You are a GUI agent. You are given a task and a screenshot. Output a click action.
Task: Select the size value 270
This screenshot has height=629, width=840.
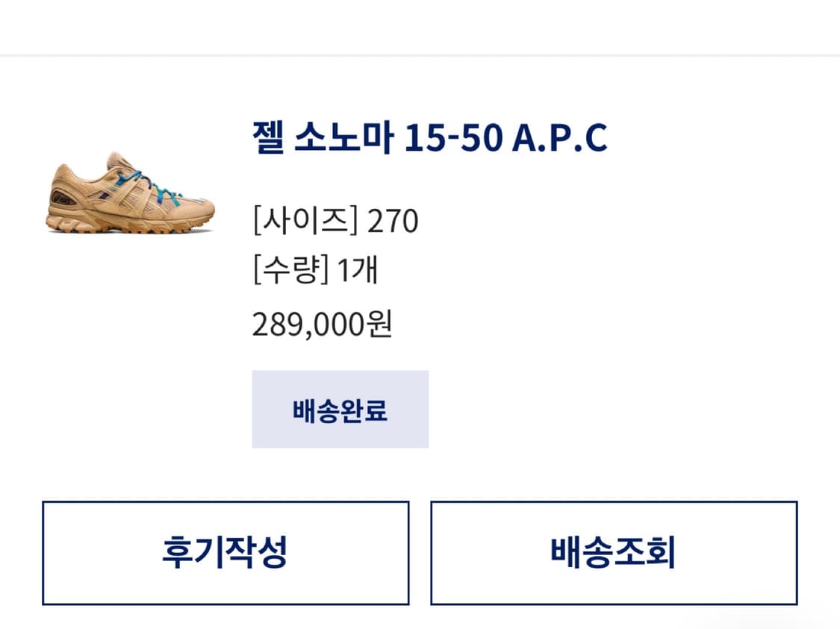click(x=393, y=222)
